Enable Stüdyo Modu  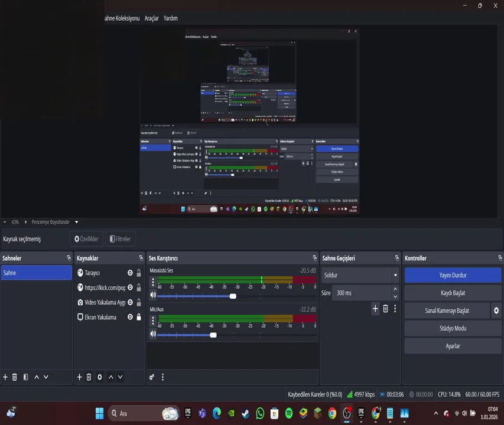click(453, 328)
